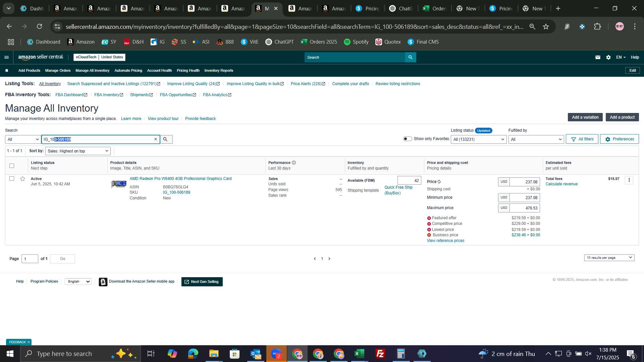Open a new browser tab

[x=558, y=8]
